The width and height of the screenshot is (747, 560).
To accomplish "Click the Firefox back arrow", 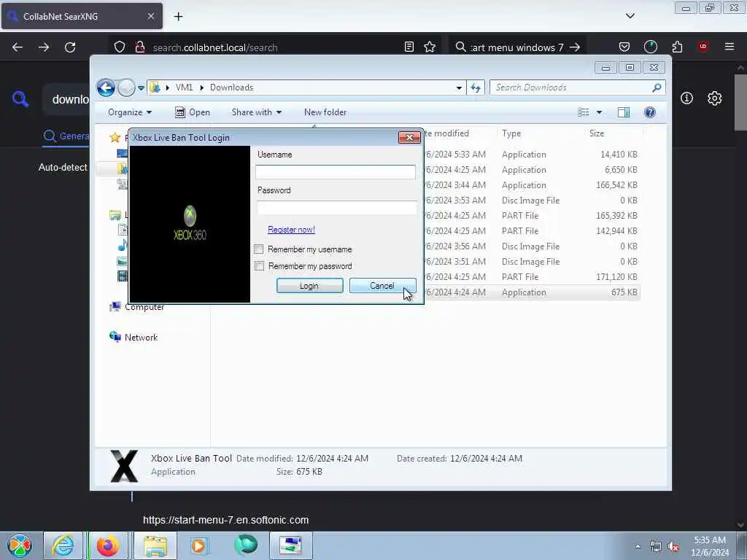I will pyautogui.click(x=18, y=47).
